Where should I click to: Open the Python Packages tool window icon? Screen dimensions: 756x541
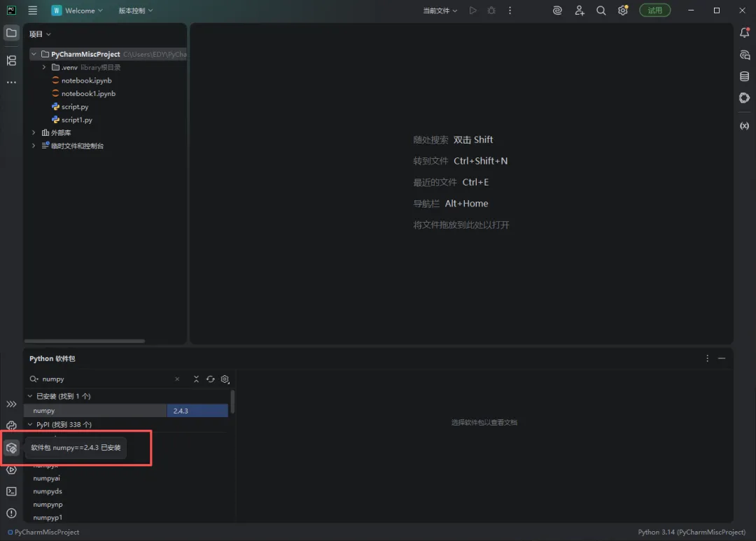point(12,448)
